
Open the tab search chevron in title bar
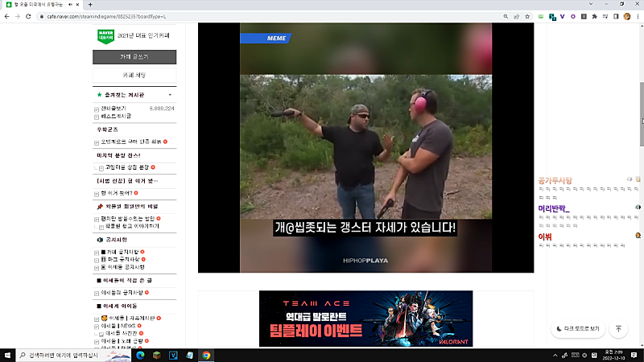591,4
